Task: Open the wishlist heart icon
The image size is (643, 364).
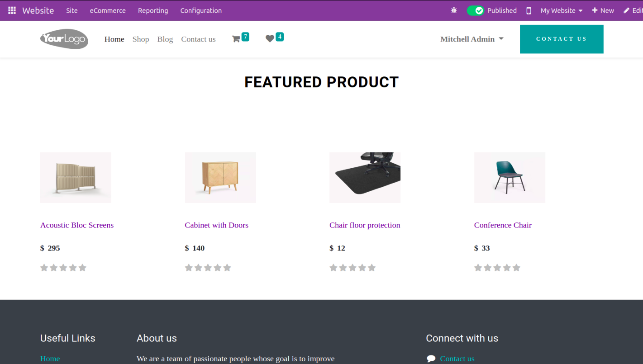Action: (x=270, y=39)
